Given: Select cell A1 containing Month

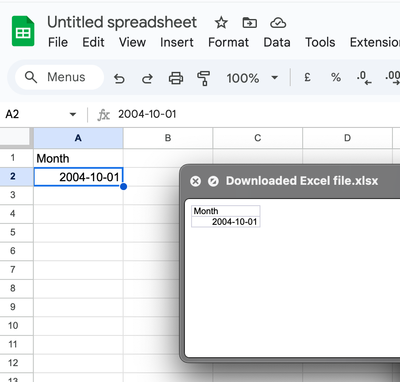Looking at the screenshot, I should click(x=78, y=158).
